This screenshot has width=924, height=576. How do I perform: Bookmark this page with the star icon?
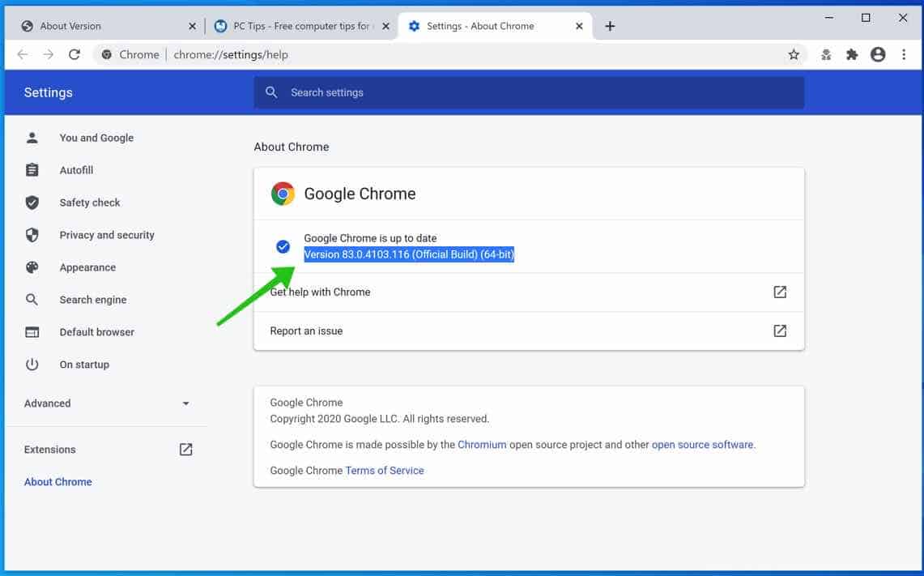point(794,55)
